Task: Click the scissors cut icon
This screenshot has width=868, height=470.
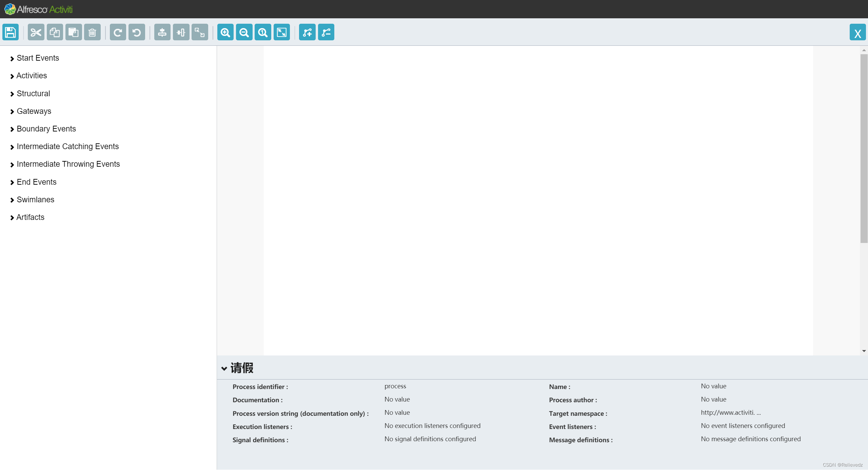Action: tap(36, 33)
